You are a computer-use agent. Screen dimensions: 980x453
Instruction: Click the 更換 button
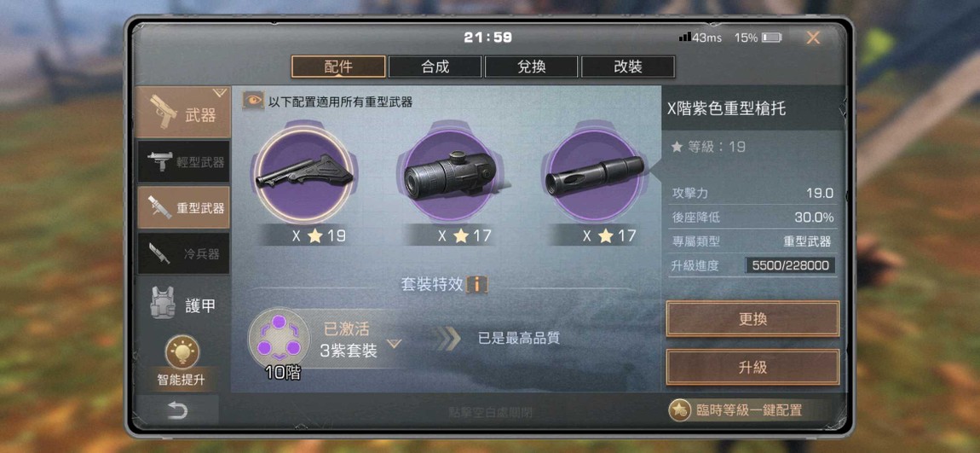point(752,319)
